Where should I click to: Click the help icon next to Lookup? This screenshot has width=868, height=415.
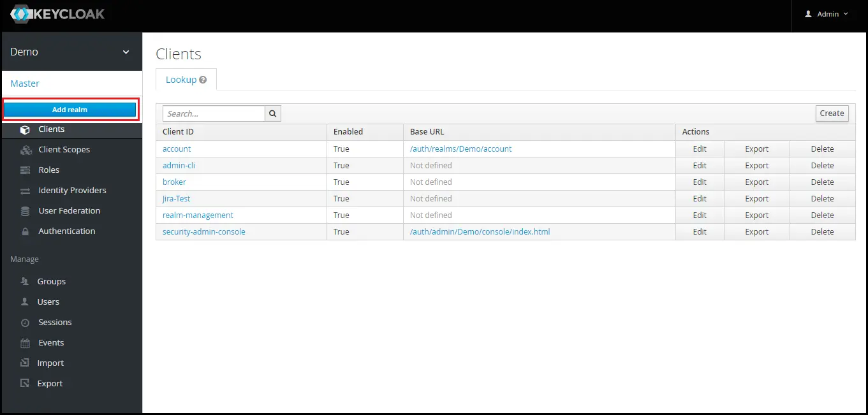click(x=203, y=78)
